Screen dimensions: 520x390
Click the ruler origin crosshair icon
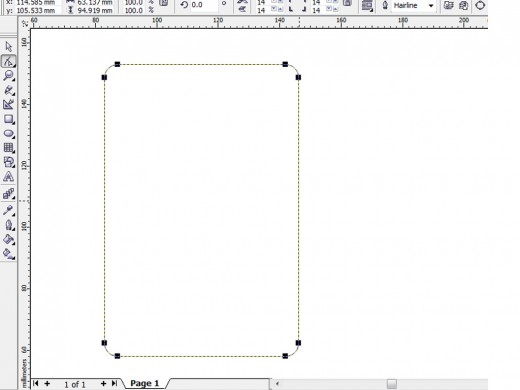(24, 23)
